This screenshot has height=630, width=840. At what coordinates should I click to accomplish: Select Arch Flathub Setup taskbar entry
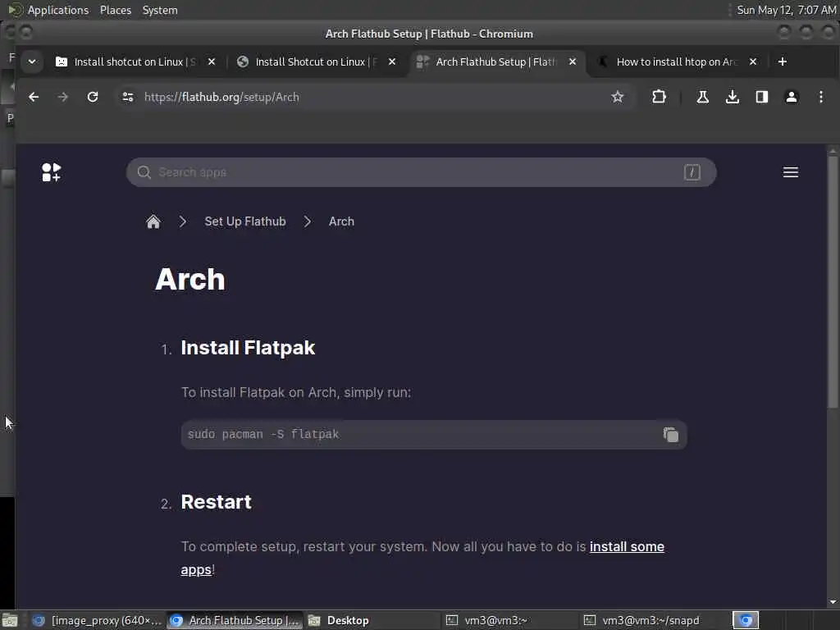click(x=235, y=620)
